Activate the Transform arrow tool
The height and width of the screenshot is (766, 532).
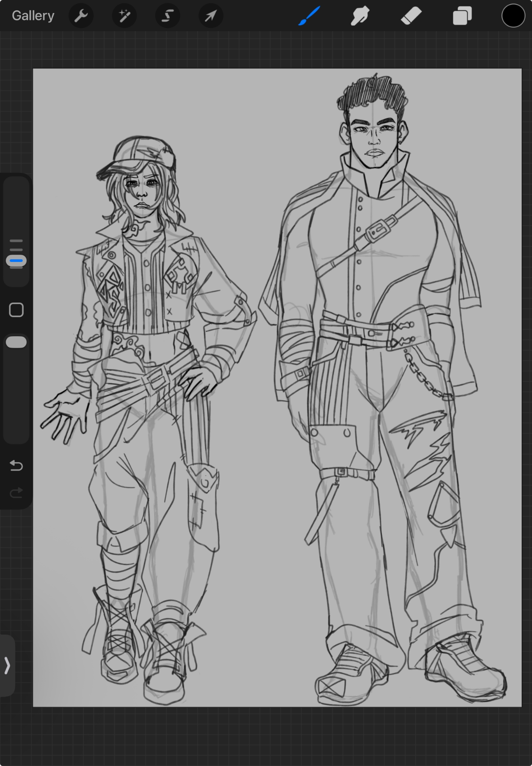click(211, 16)
